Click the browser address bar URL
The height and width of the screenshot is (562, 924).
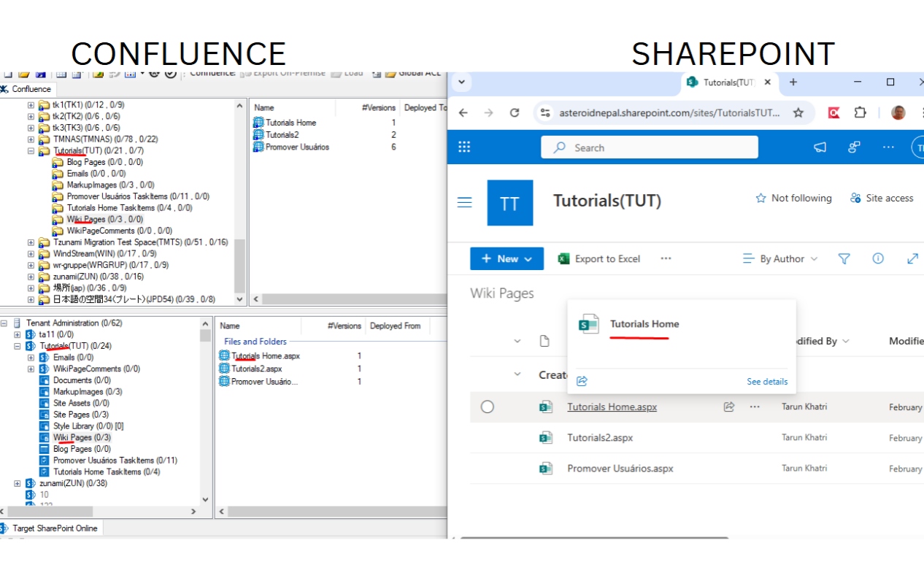[x=669, y=113]
